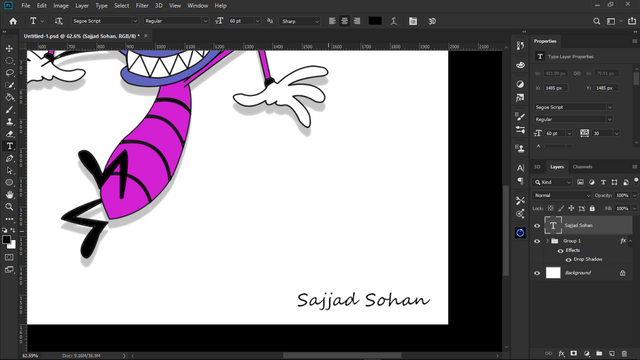The image size is (640, 360).
Task: Select the Elliptical Marquee tool
Action: click(9, 61)
